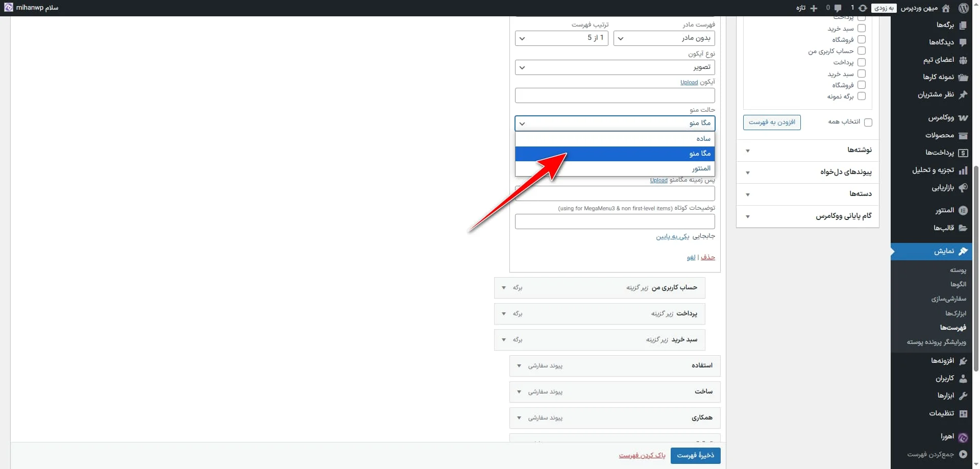Check the فروشگاه page checkbox

click(x=862, y=39)
